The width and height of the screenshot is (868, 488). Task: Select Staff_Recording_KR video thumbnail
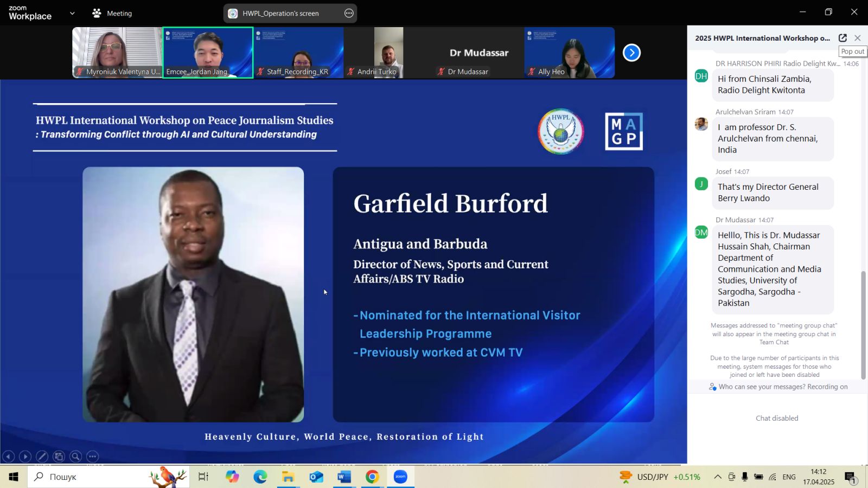pyautogui.click(x=298, y=53)
